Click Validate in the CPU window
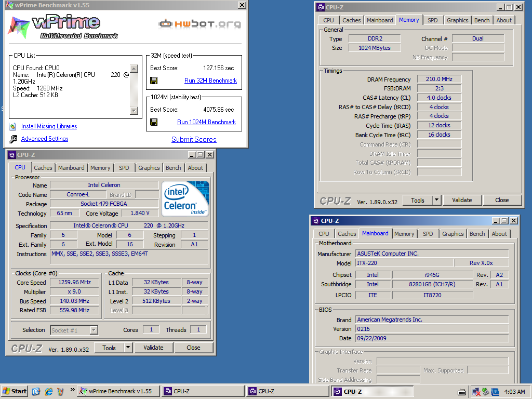532x399 pixels. pos(153,348)
